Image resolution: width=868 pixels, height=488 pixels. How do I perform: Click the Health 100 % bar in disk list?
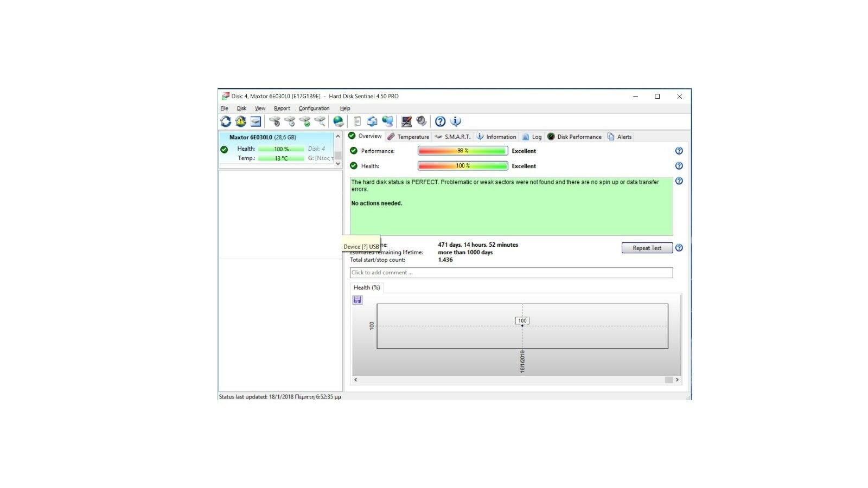[281, 149]
